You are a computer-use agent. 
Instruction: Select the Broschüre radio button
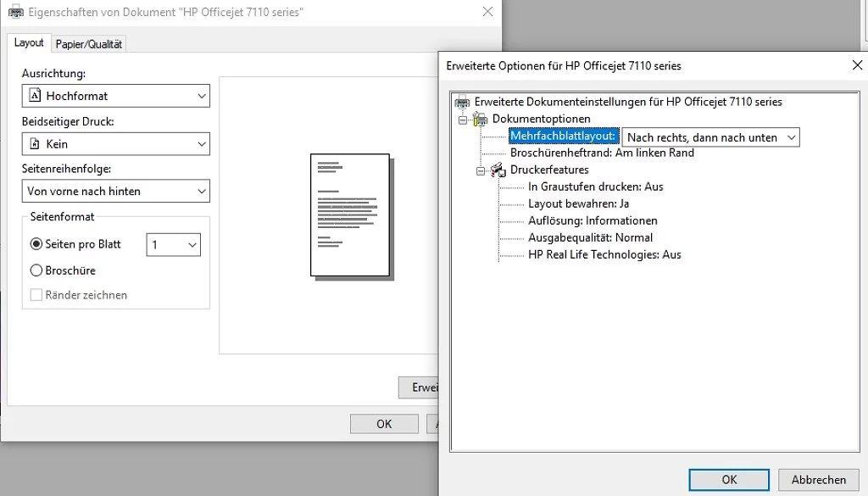(36, 270)
